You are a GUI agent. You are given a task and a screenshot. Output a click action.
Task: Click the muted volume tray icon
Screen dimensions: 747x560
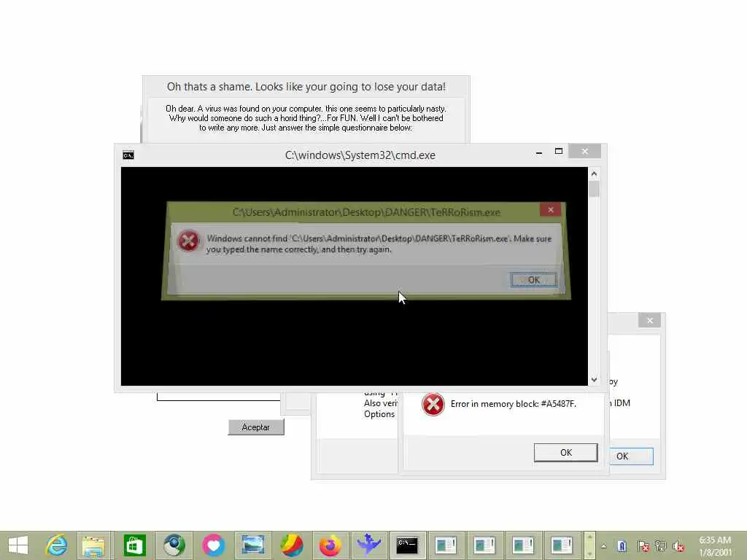678,547
